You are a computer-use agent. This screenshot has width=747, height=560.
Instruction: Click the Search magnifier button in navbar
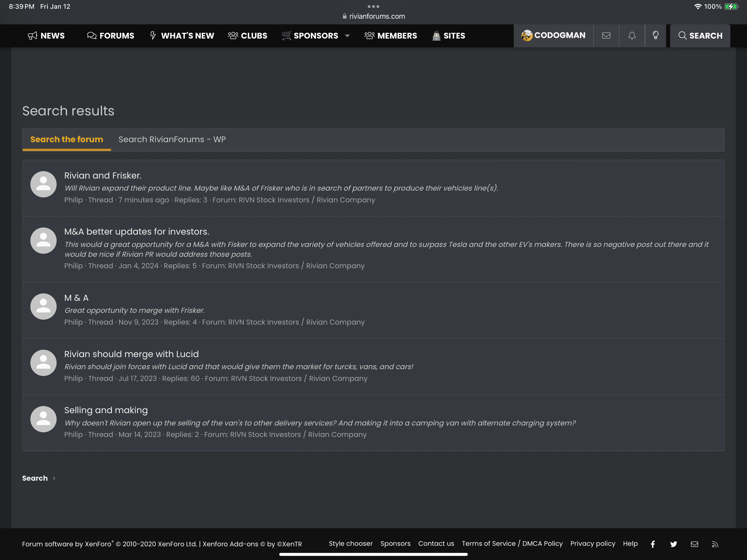coord(700,36)
